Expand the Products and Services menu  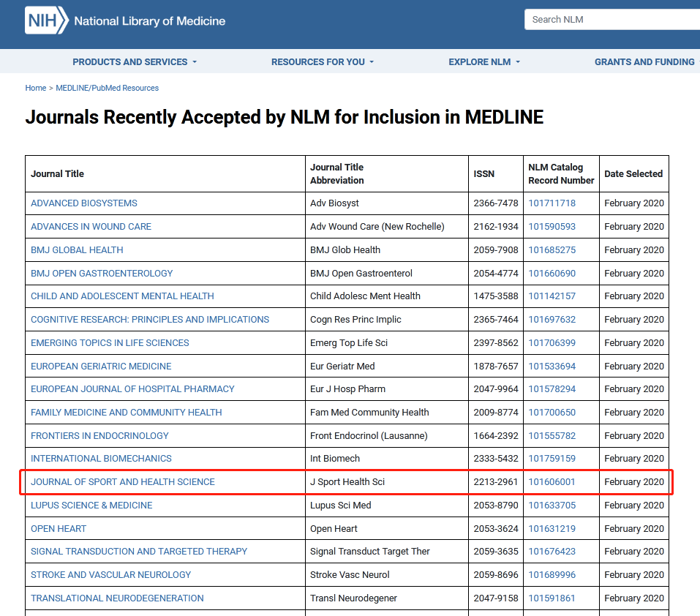[x=135, y=62]
